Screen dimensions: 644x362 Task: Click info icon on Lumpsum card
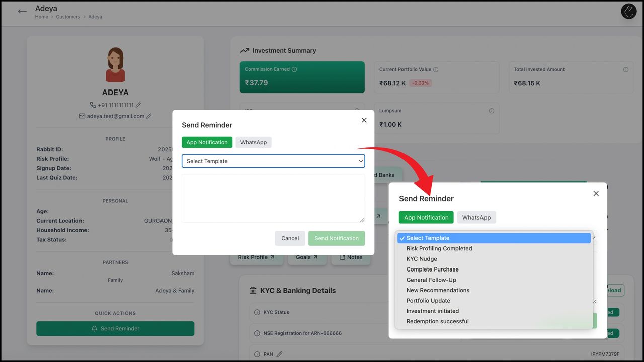(492, 111)
